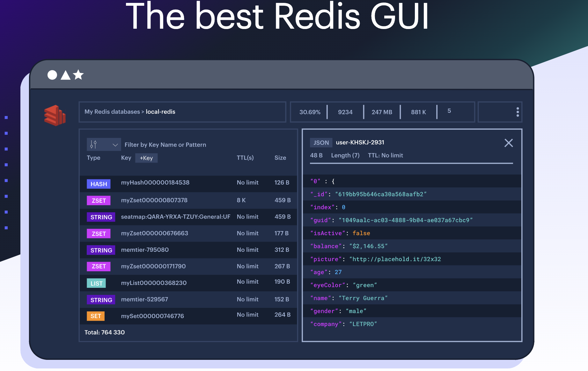Click the "balance" $2,146.55 value
The height and width of the screenshot is (371, 588).
click(x=368, y=246)
